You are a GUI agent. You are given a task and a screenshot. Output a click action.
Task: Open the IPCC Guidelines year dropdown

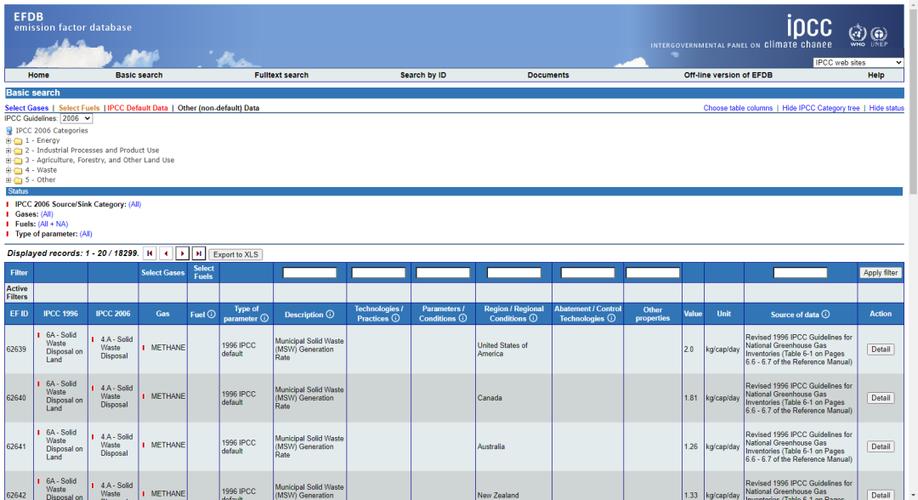(x=76, y=118)
